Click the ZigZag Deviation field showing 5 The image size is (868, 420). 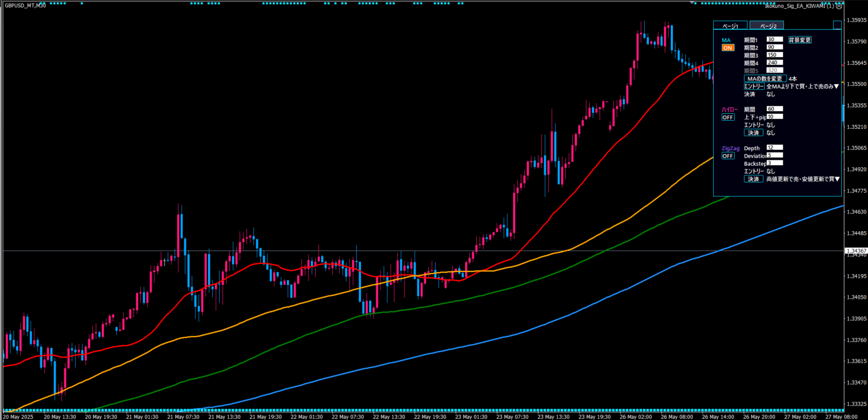775,156
